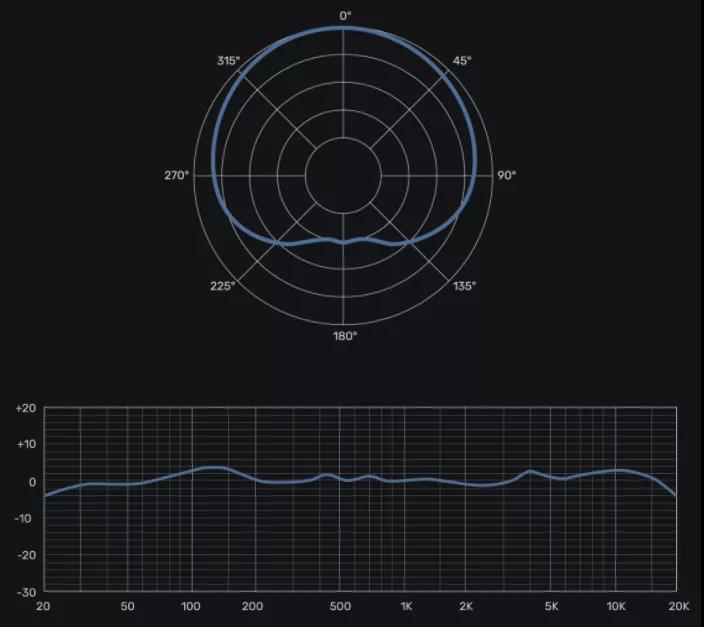Select the 1K frequency axis label
The image size is (704, 627).
(406, 606)
